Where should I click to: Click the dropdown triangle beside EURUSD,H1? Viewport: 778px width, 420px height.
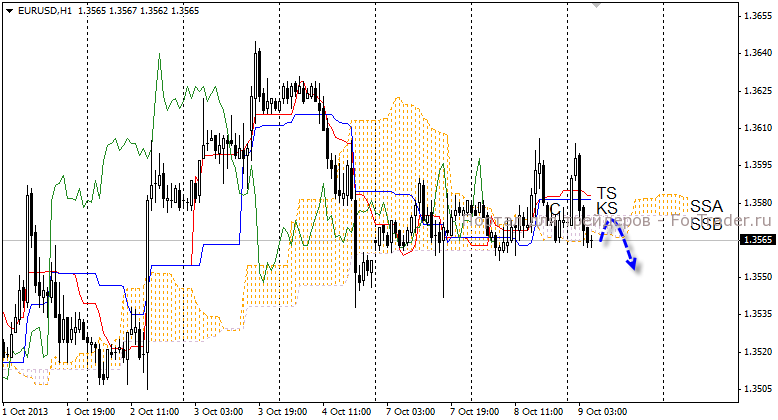9,10
